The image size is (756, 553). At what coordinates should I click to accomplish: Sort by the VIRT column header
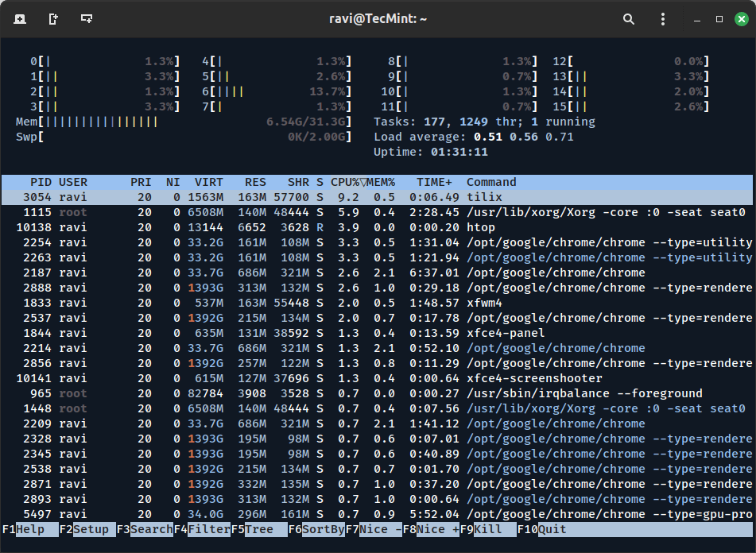coord(209,182)
